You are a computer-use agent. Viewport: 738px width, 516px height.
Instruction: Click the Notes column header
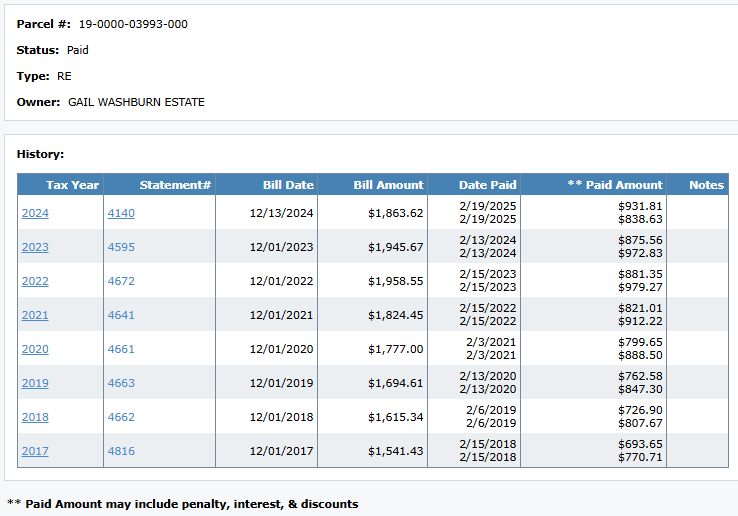click(706, 185)
